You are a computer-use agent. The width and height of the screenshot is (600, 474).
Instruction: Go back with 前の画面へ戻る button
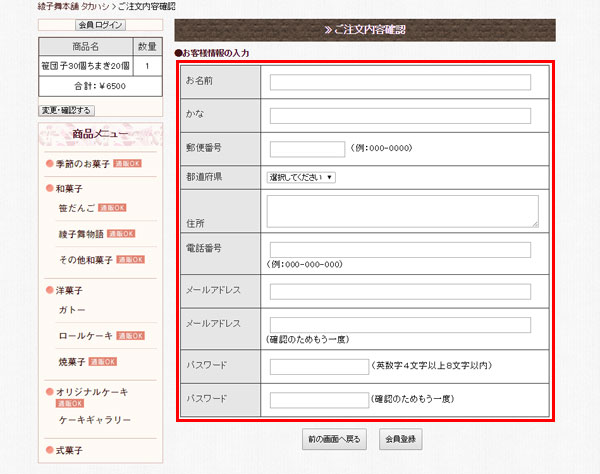tap(334, 439)
